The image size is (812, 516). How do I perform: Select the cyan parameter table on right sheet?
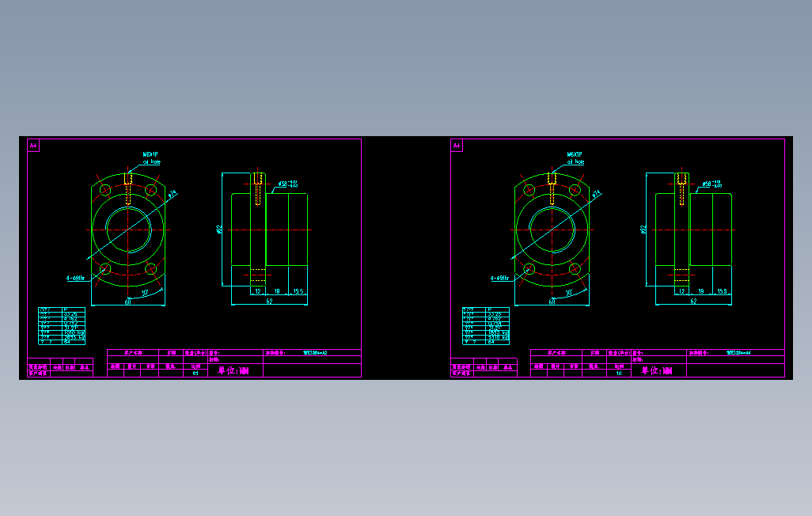coord(486,326)
